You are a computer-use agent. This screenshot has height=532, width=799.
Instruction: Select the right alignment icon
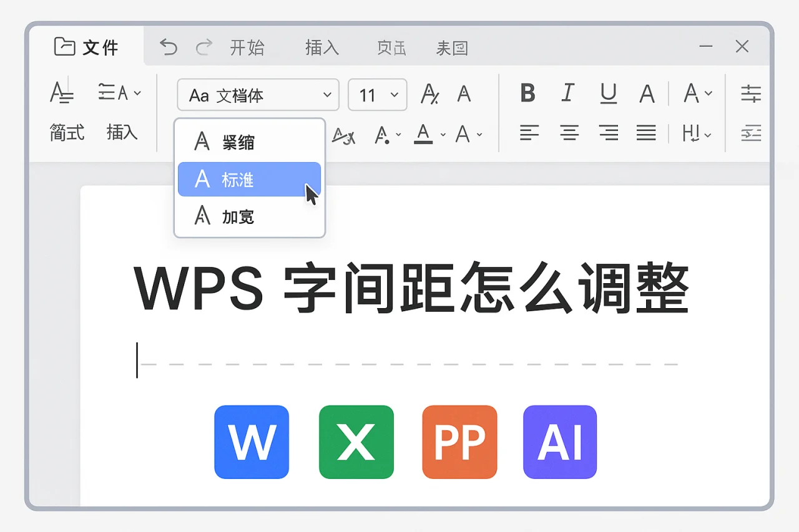point(609,133)
